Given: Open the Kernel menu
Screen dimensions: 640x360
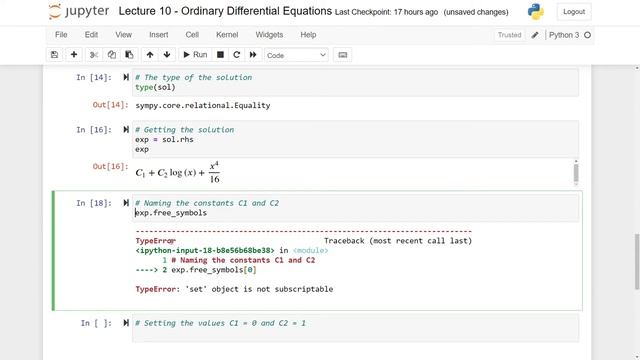Looking at the screenshot, I should 227,35.
